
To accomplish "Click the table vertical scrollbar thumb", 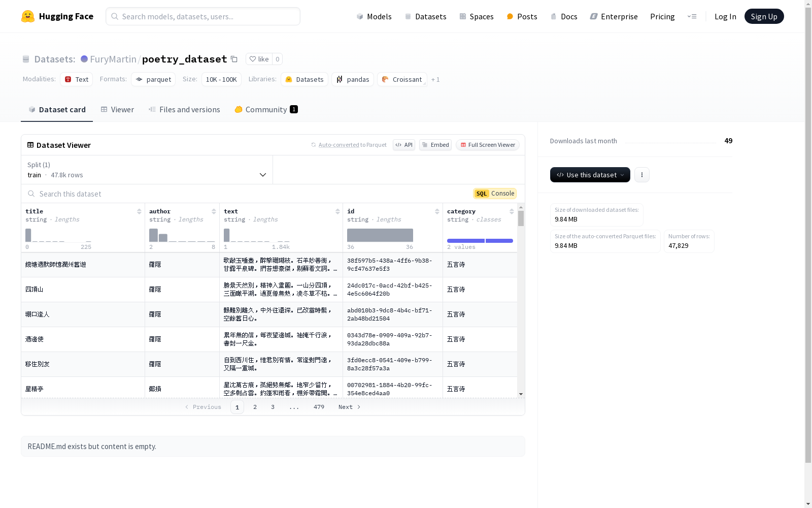I will point(521,218).
